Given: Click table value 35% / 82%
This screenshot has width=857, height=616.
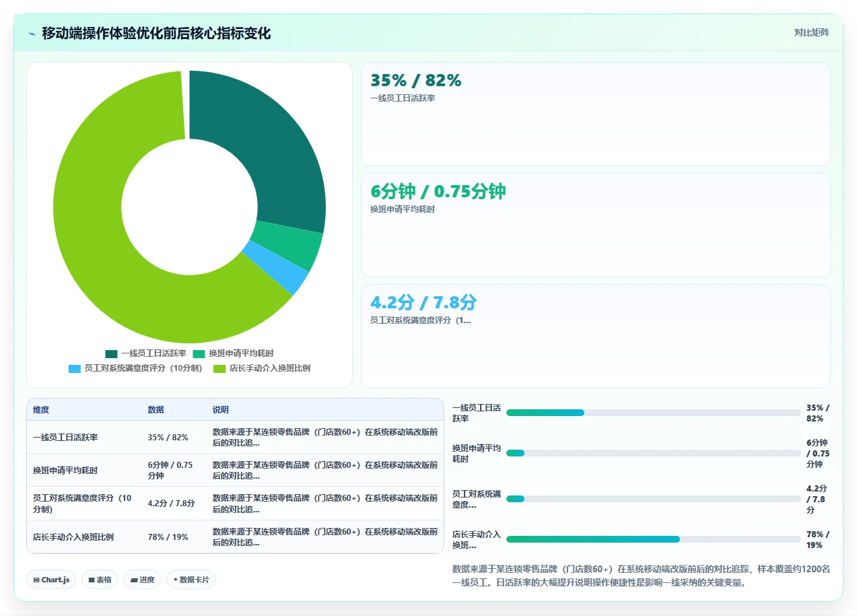Looking at the screenshot, I should 168,437.
